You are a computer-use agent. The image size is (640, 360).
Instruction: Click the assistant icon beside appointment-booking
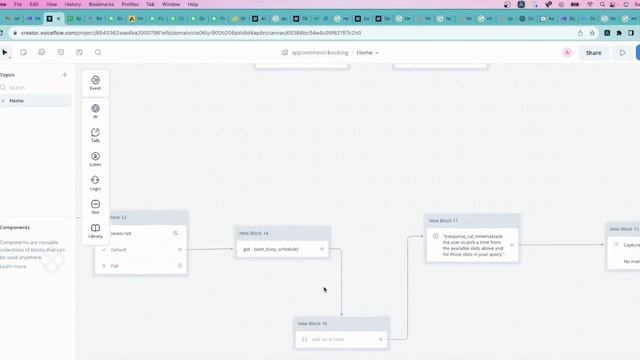click(x=285, y=52)
